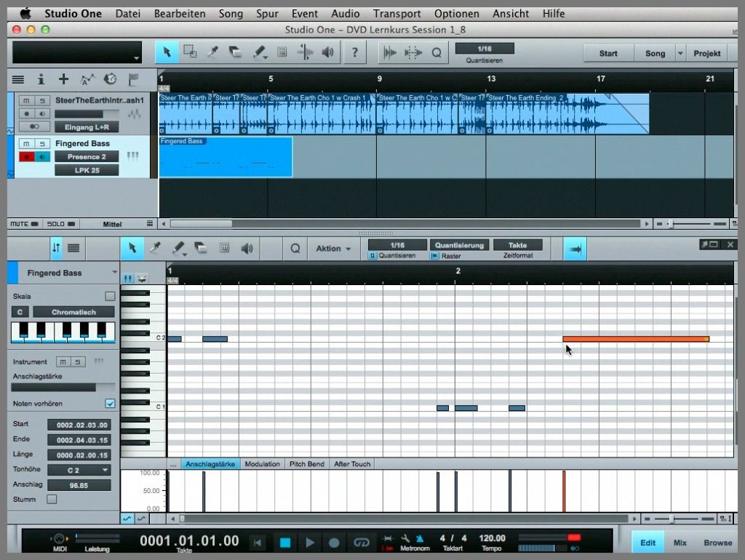Toggle the metronome click icon
745x560 pixels.
[x=420, y=538]
